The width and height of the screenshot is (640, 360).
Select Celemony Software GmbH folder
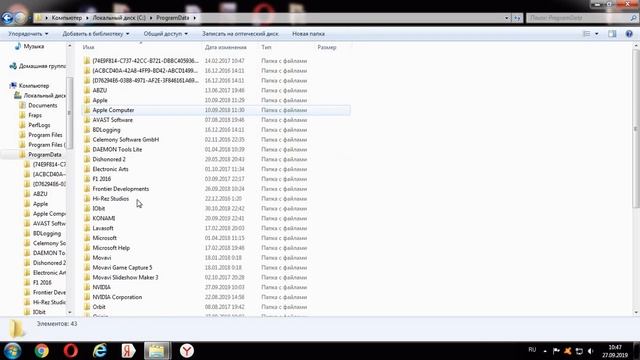click(x=216, y=140)
